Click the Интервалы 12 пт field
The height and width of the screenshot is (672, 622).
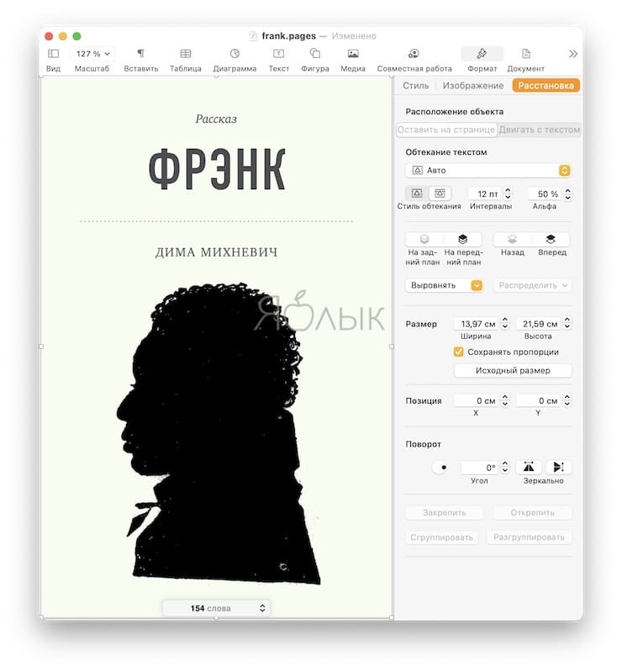485,193
